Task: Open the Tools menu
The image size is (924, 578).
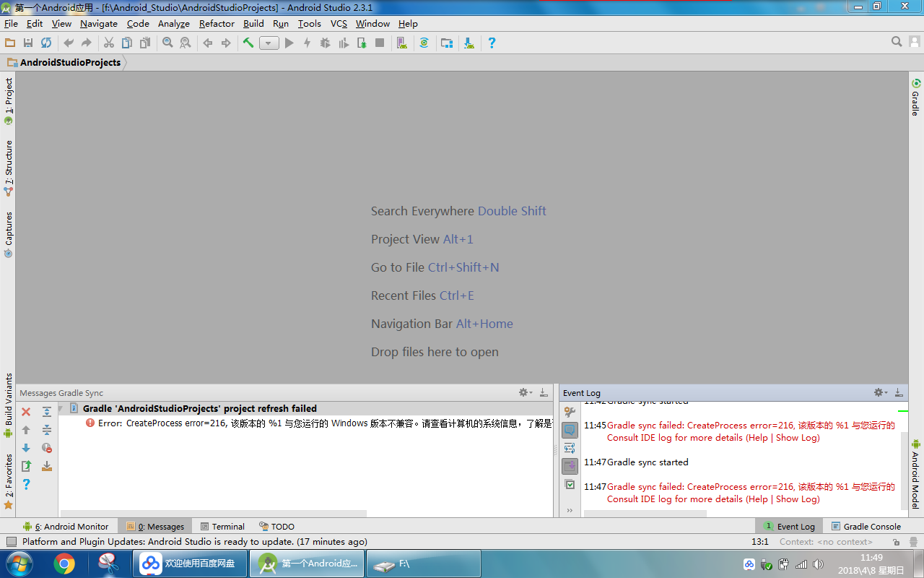Action: [310, 24]
